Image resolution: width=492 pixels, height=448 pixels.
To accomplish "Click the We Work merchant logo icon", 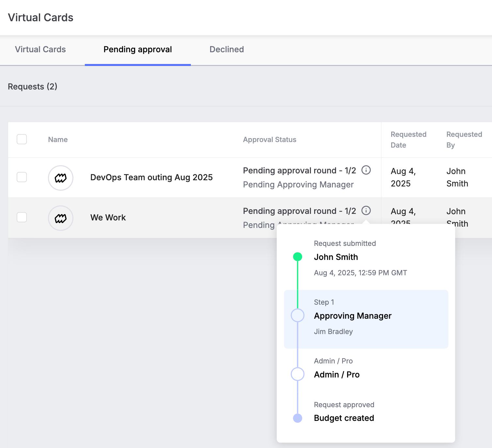I will tap(61, 218).
